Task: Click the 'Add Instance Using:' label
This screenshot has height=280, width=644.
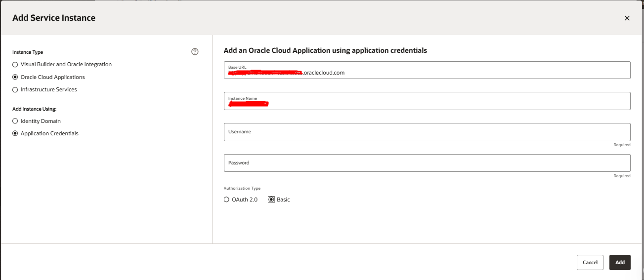Action: 34,109
